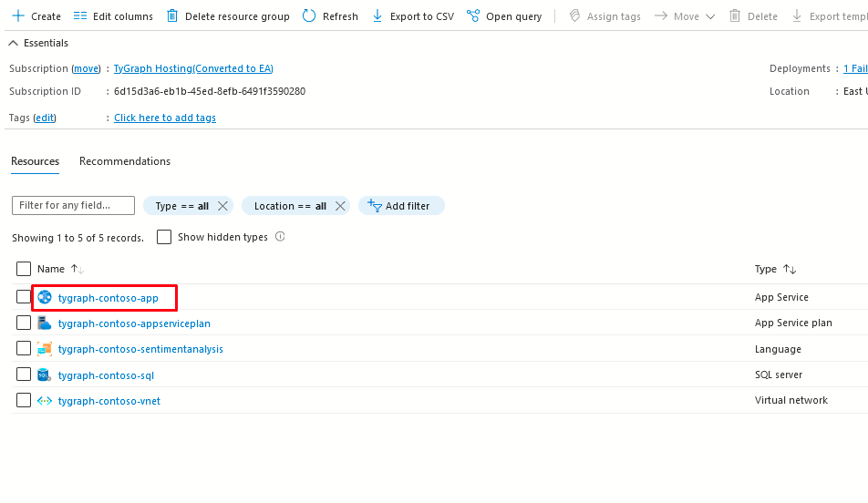Viewport: 868px width, 503px height.
Task: Sort by Name column arrows
Action: coord(77,269)
